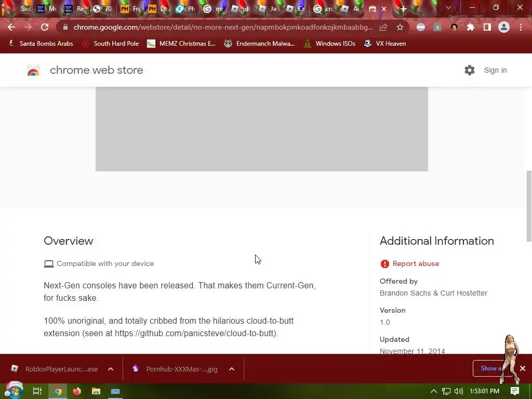Click the 'Overview' heading
The width and height of the screenshot is (532, 399).
point(68,241)
